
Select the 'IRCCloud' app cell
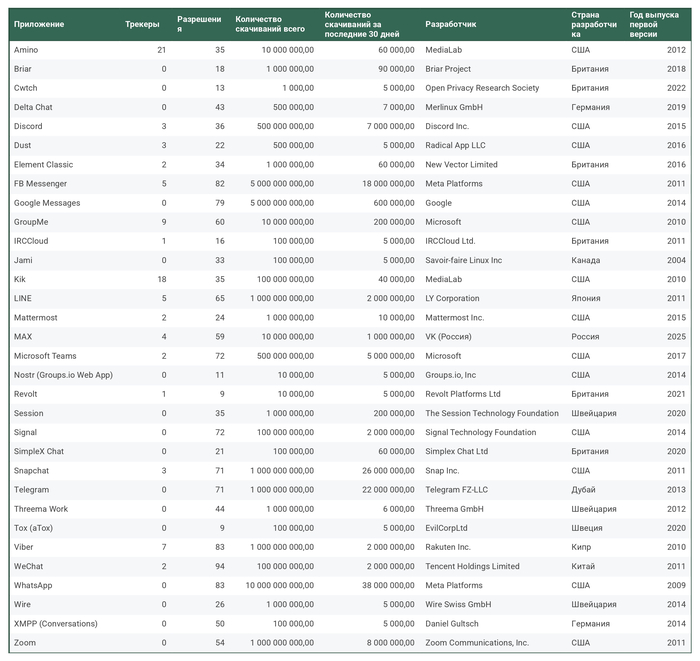[x=31, y=241]
